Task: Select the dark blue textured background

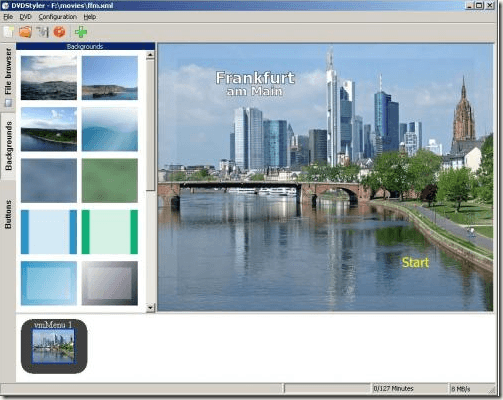Action: (49, 180)
